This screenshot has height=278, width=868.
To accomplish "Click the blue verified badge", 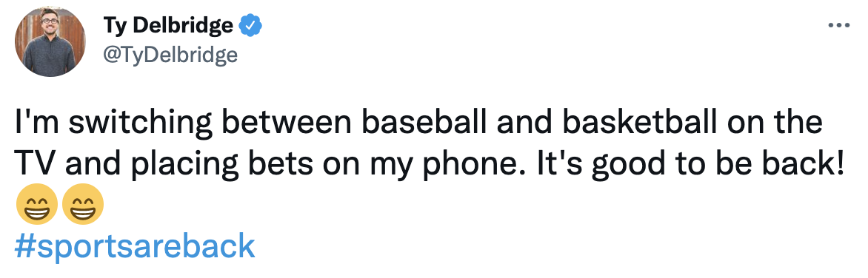I will tap(250, 25).
